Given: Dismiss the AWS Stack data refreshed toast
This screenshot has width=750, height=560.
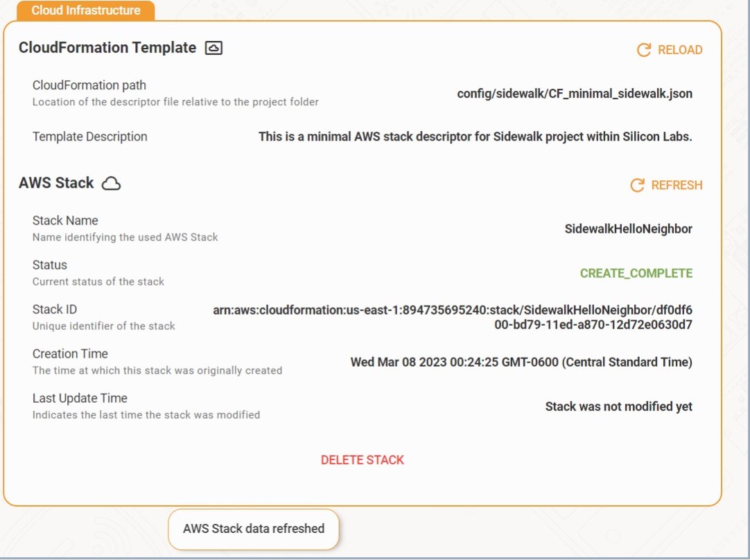Looking at the screenshot, I should (x=254, y=529).
